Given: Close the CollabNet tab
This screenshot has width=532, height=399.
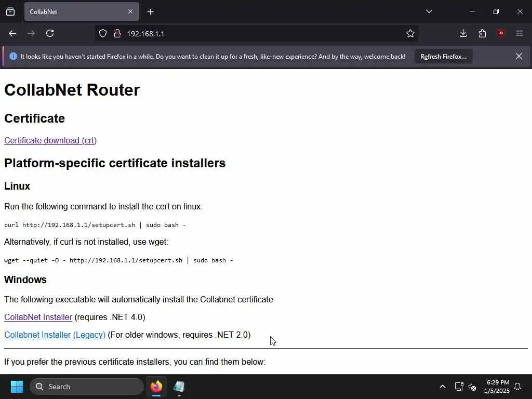Looking at the screenshot, I should pyautogui.click(x=130, y=12).
